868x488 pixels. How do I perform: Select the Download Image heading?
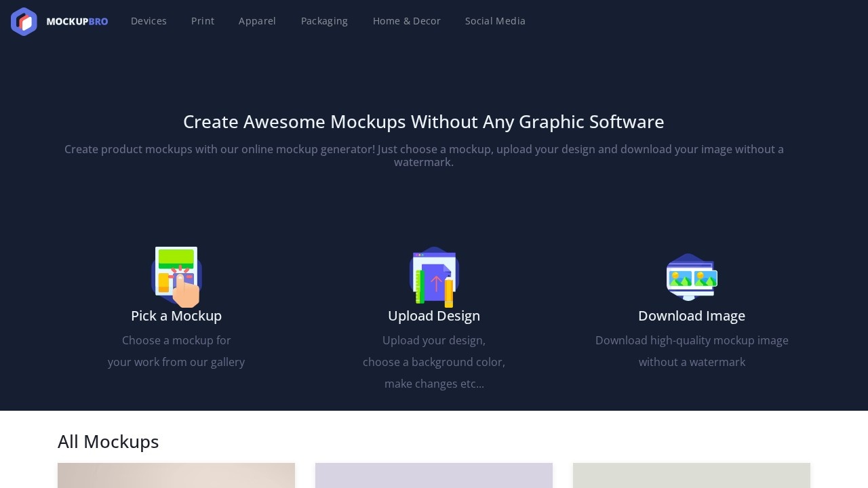692,316
